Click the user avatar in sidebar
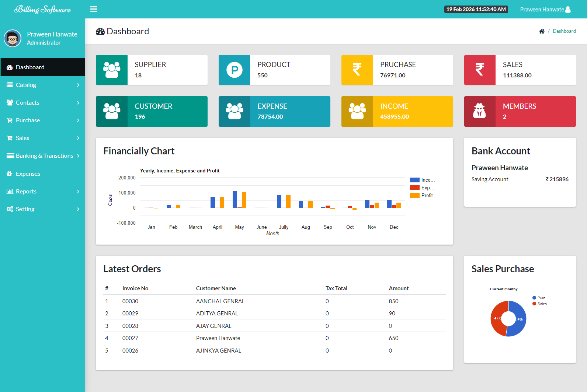 (13, 38)
